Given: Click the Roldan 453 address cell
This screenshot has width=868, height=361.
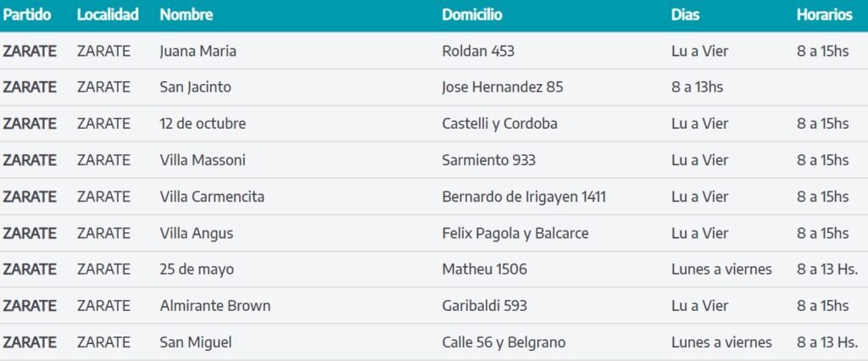Looking at the screenshot, I should click(478, 51).
